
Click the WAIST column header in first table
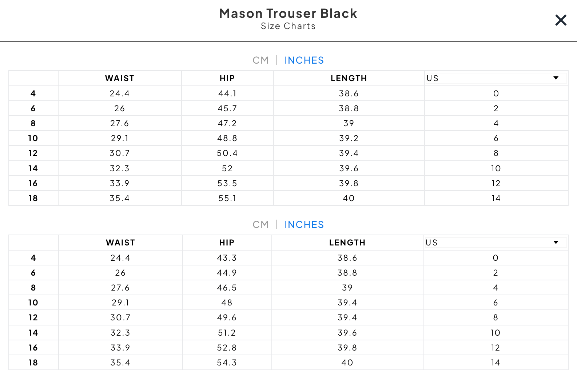click(x=120, y=78)
